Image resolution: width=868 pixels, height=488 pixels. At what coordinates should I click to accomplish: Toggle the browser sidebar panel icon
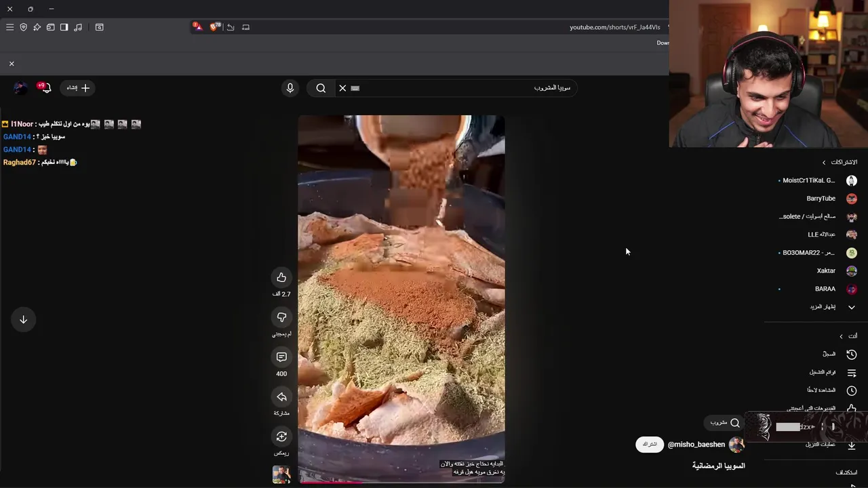(64, 27)
